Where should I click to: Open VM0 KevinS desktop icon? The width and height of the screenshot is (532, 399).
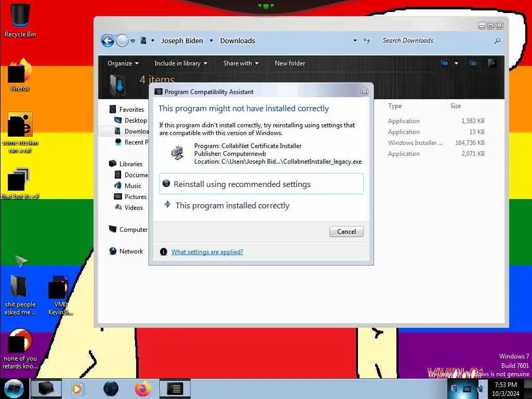pos(60,295)
